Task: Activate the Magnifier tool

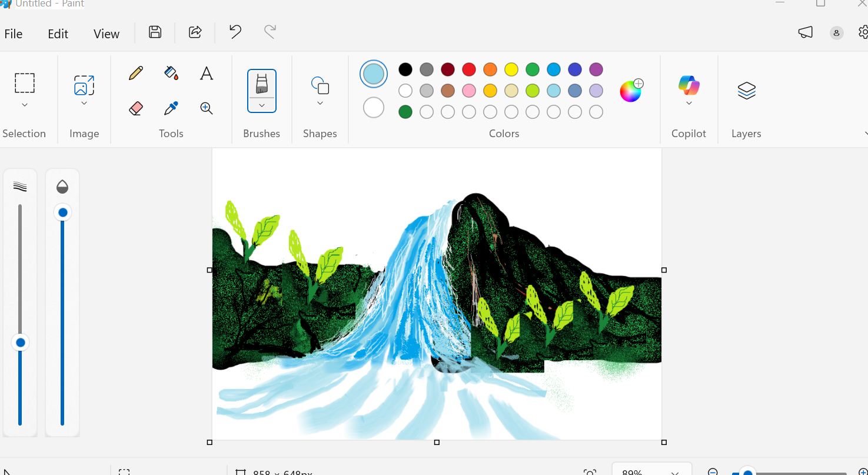Action: 206,108
